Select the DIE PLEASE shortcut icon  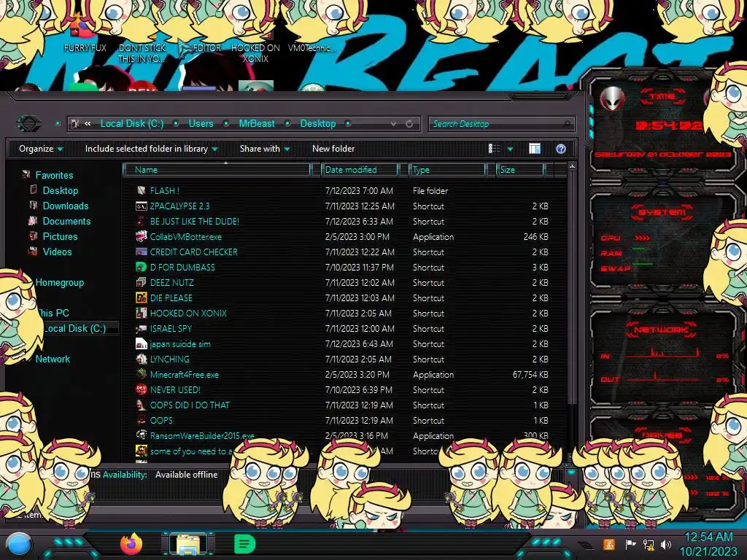pos(141,297)
